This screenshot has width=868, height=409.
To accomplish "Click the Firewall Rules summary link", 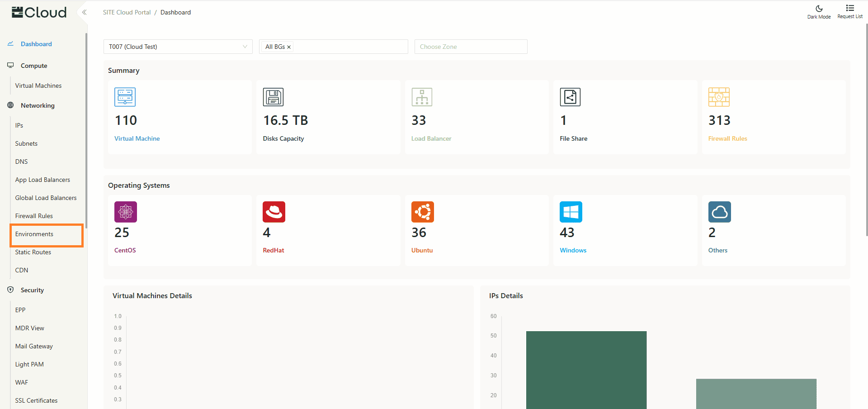I will pos(727,138).
